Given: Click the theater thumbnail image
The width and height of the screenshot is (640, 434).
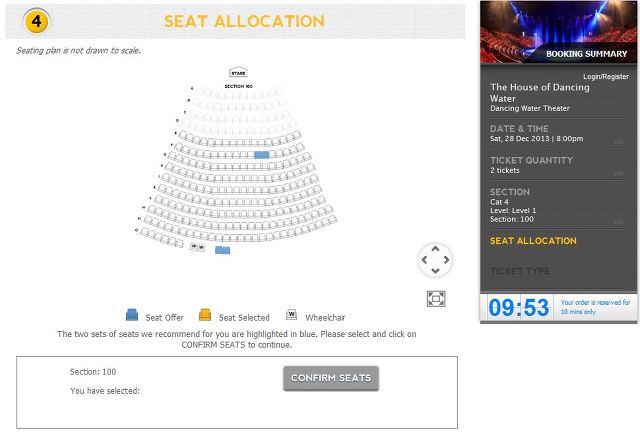Looking at the screenshot, I should 559,32.
